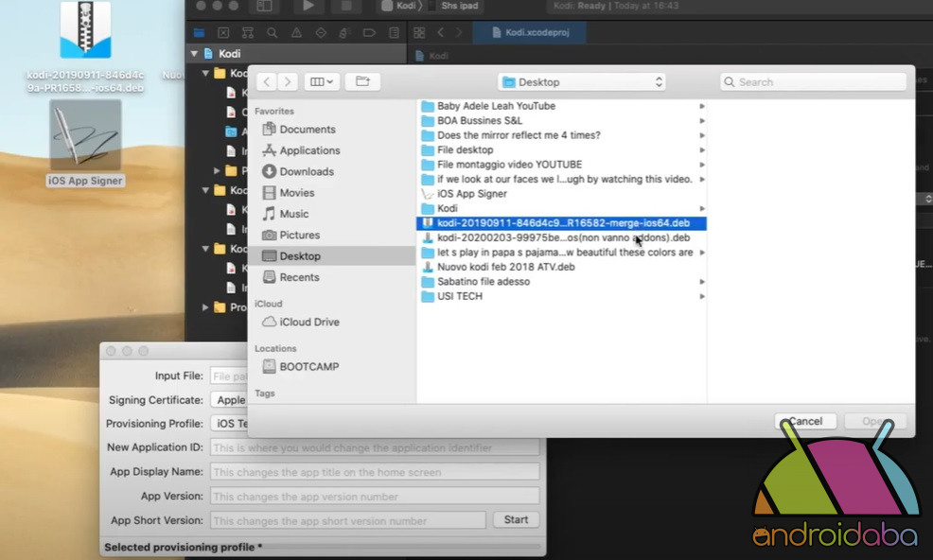Click the file dialog Search field

pyautogui.click(x=813, y=82)
